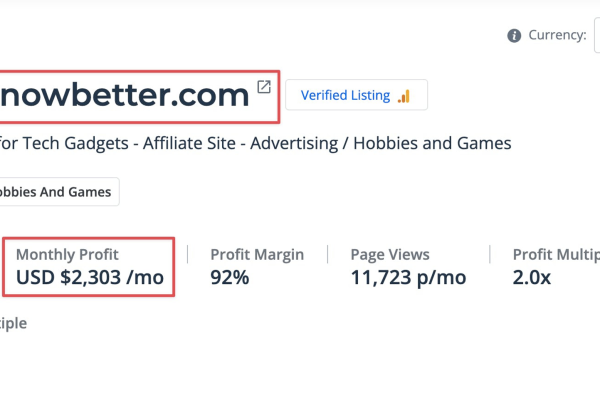The height and width of the screenshot is (400, 600).
Task: Select the Hobbies And Games tag
Action: pos(57,191)
